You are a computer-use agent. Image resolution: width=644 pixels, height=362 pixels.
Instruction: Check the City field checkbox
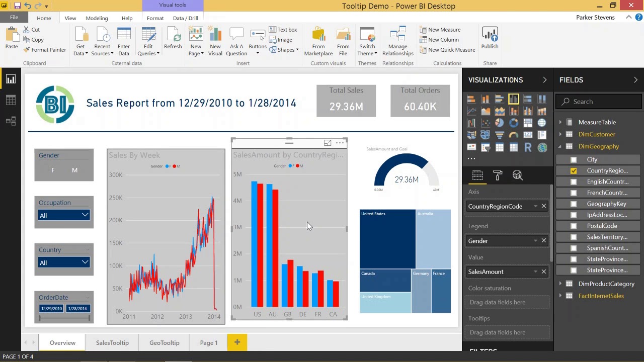coord(574,160)
